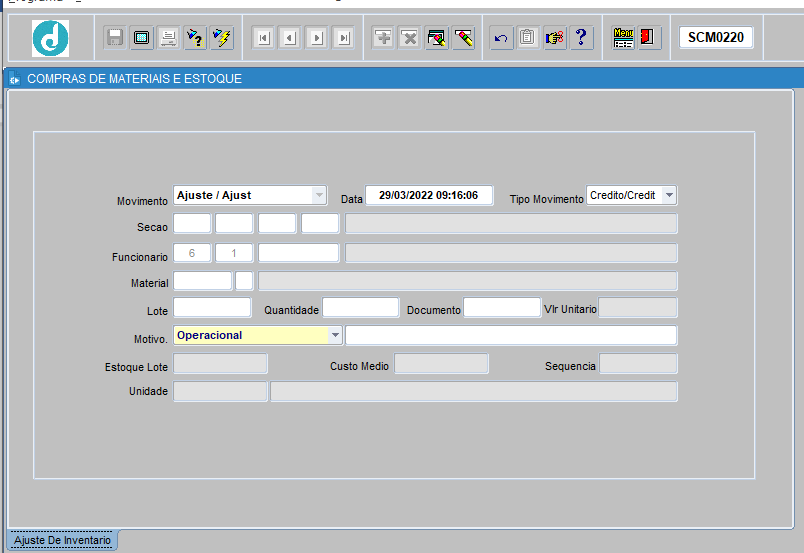Viewport: 804px width, 553px height.
Task: Go to previous record
Action: click(290, 38)
